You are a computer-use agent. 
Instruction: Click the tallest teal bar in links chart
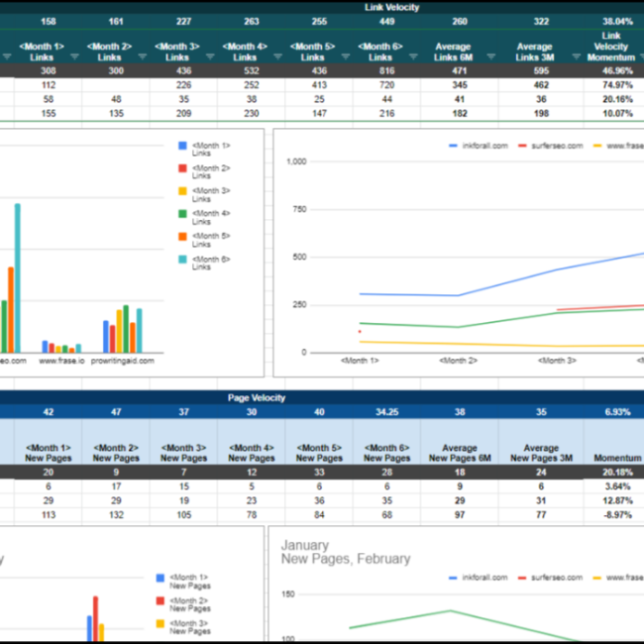point(17,278)
